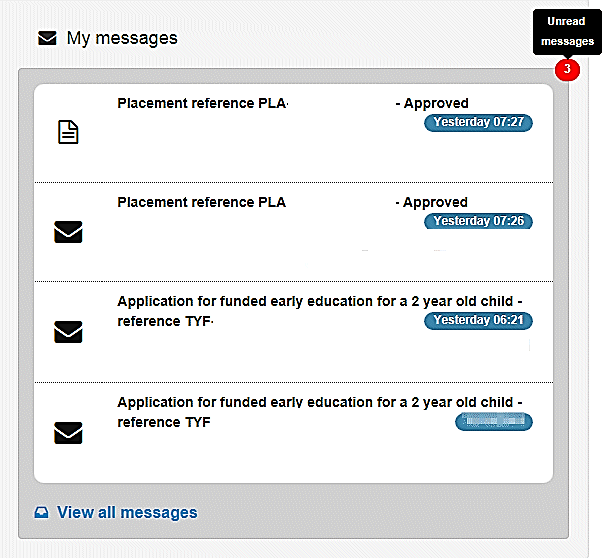The height and width of the screenshot is (558, 608).
Task: Click 'Approved' in the 07:27 placement message
Action: coord(436,103)
